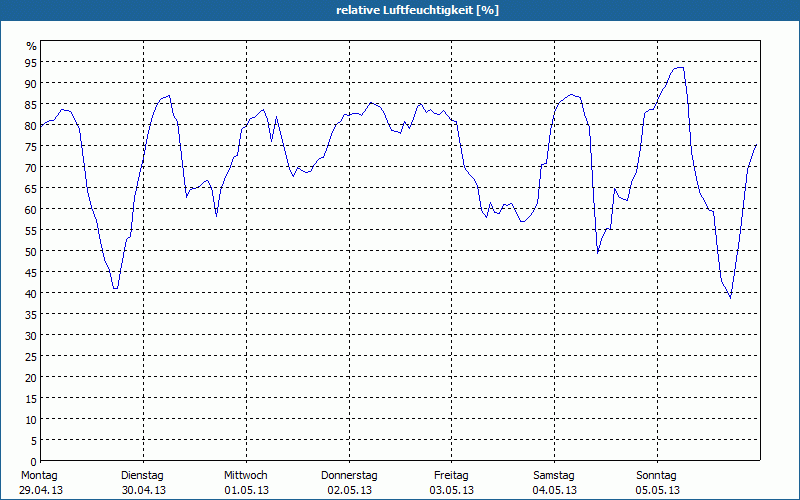Select the date '02.05.13'
The image size is (800, 500).
point(349,490)
